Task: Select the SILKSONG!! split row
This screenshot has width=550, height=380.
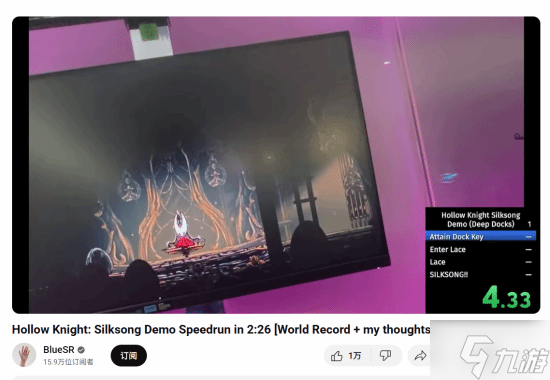Action: (x=480, y=275)
